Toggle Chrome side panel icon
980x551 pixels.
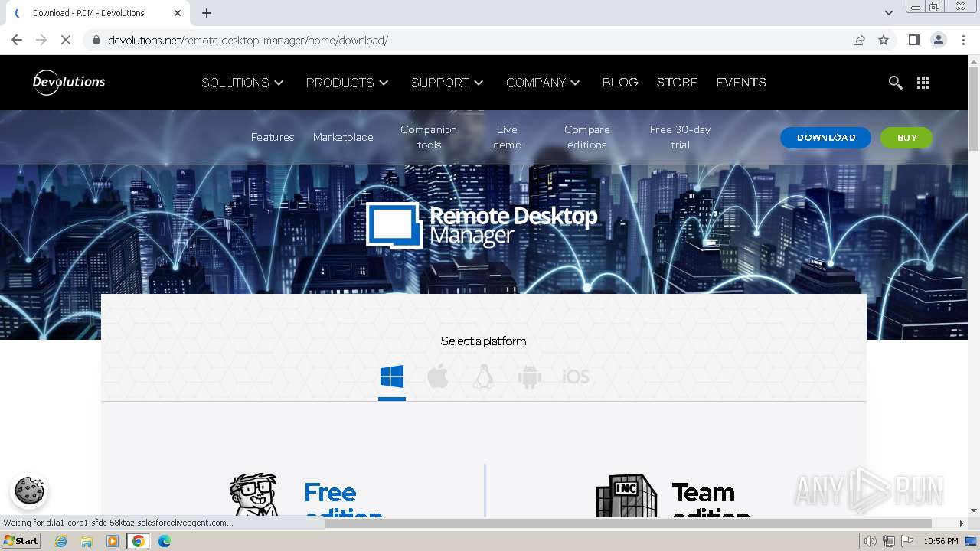[913, 40]
